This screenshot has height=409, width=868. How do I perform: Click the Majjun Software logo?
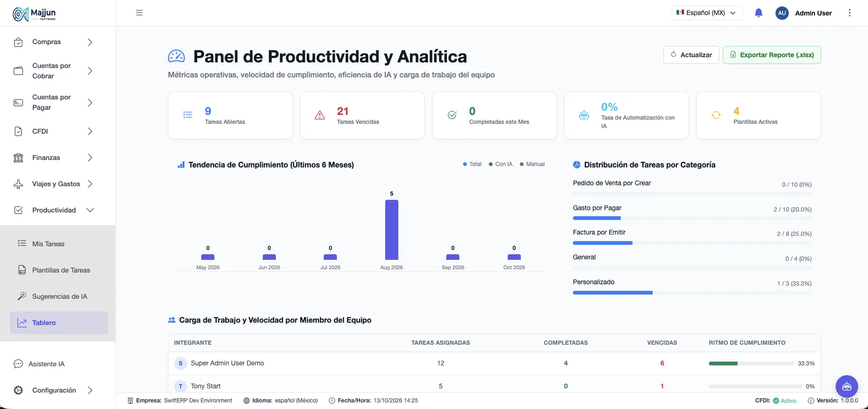coord(34,14)
